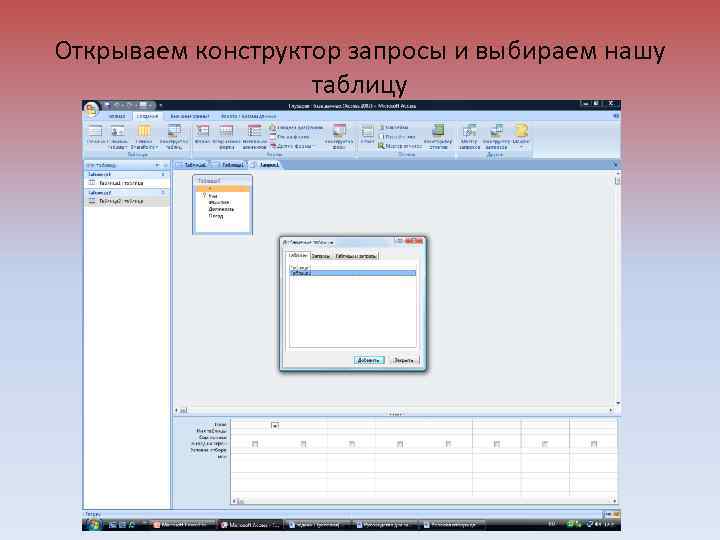720x540 pixels.
Task: Toggle Show checkbox in seventh grid column
Action: point(545,444)
